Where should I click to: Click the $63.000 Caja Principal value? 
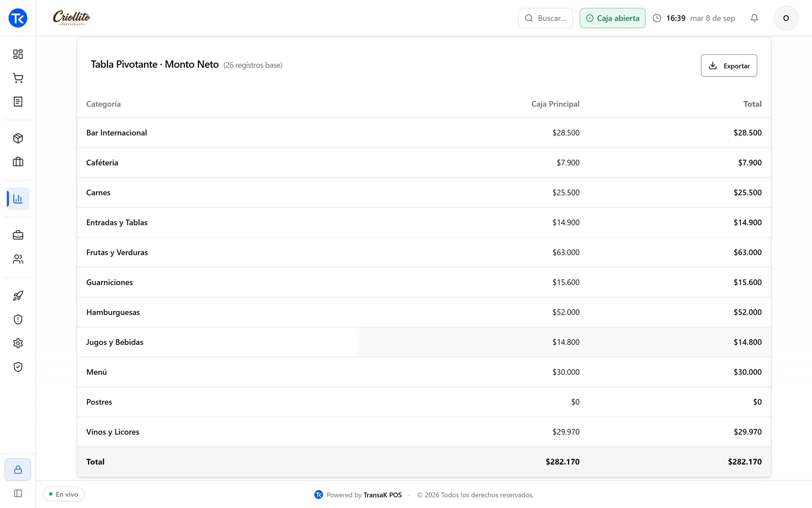(x=566, y=252)
